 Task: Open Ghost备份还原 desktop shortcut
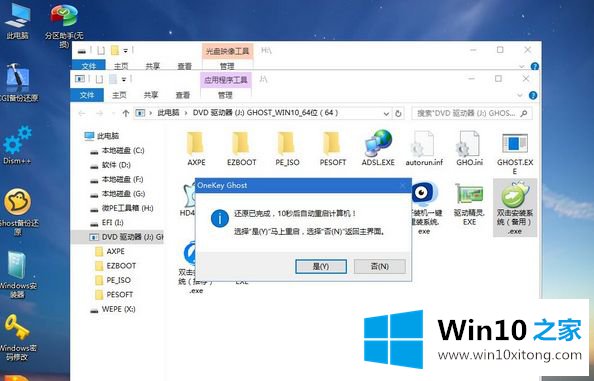click(18, 211)
